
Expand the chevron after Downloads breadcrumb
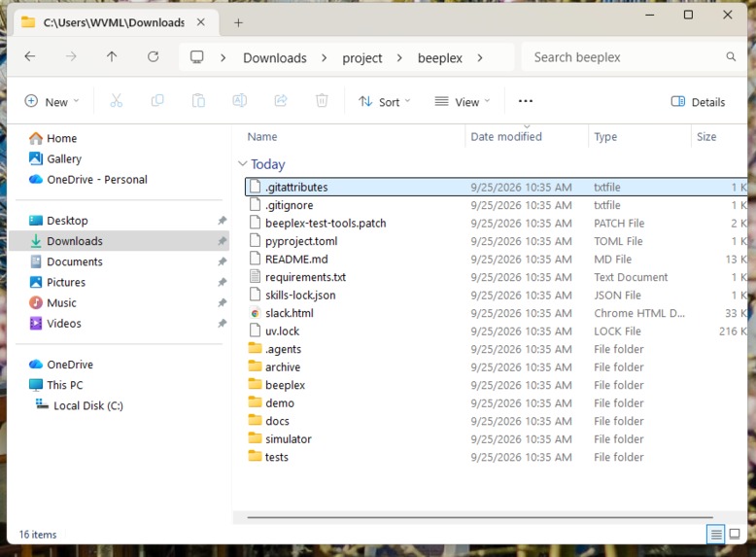[324, 58]
